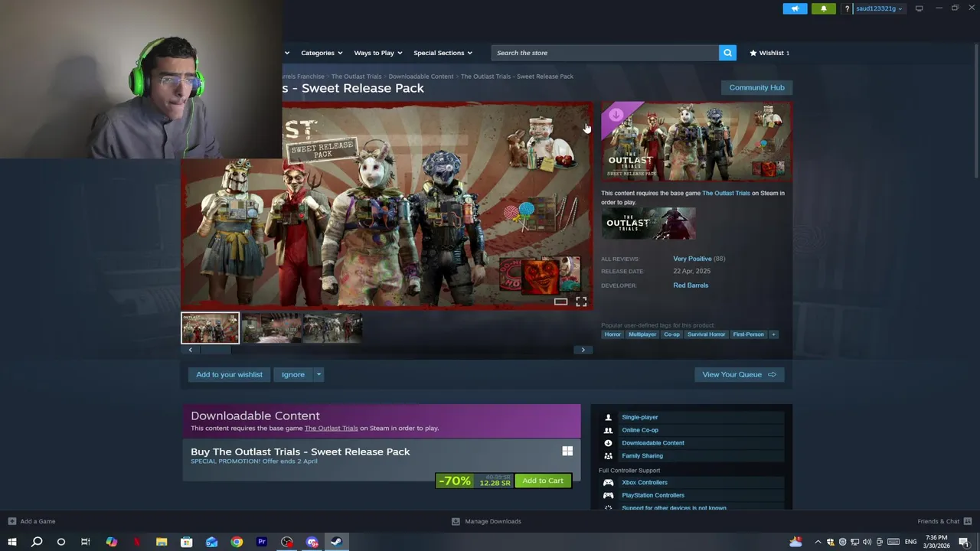Click the blue search magnifier button

[x=727, y=53]
